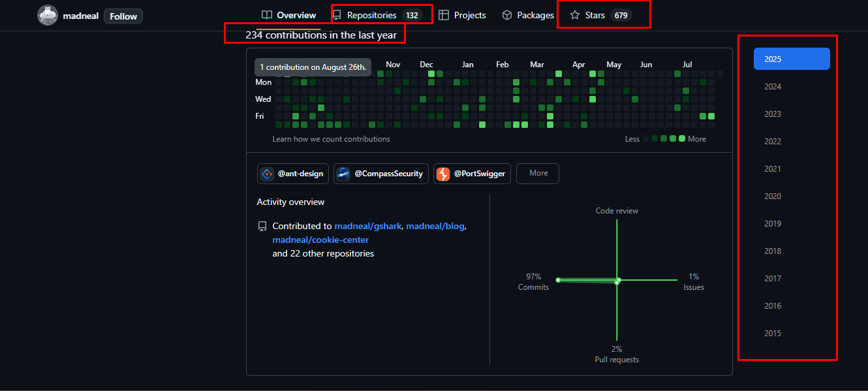Click the ant-design logo icon

click(267, 174)
